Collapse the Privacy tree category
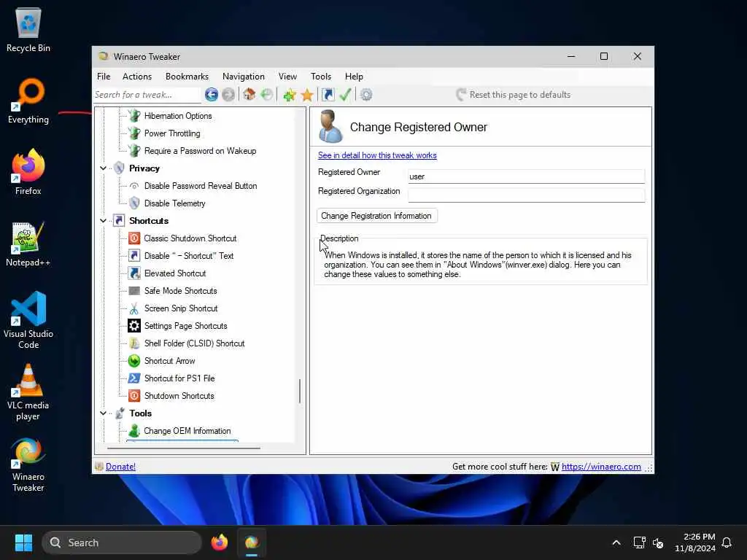 tap(103, 168)
